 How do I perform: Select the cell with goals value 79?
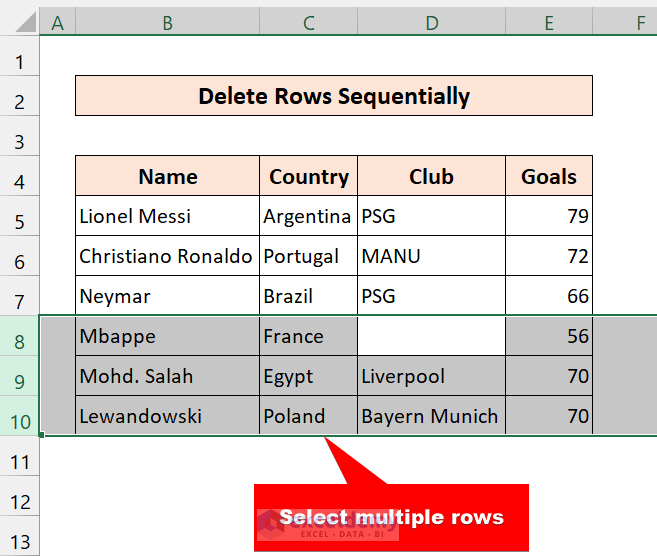tap(549, 216)
